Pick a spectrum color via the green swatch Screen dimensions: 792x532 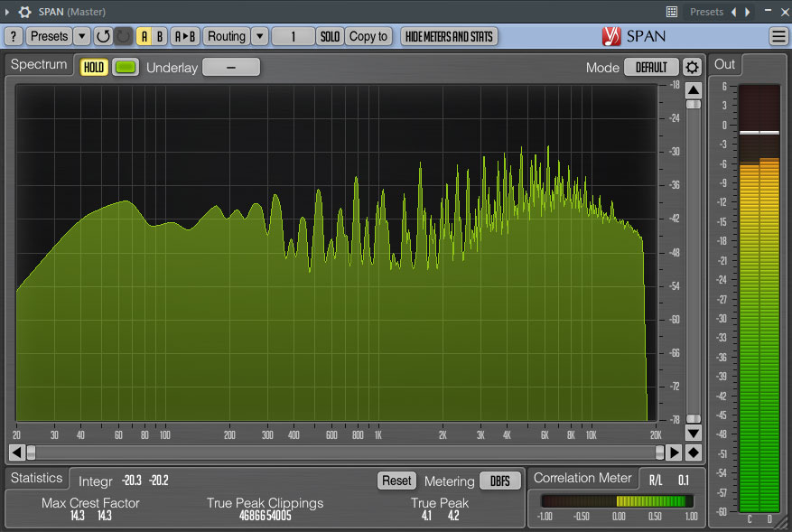(x=126, y=66)
